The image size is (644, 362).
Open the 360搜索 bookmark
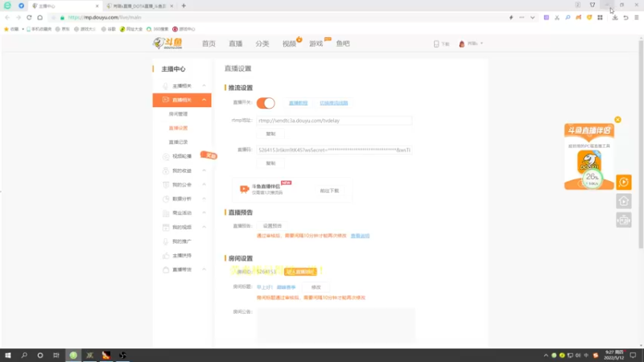157,29
